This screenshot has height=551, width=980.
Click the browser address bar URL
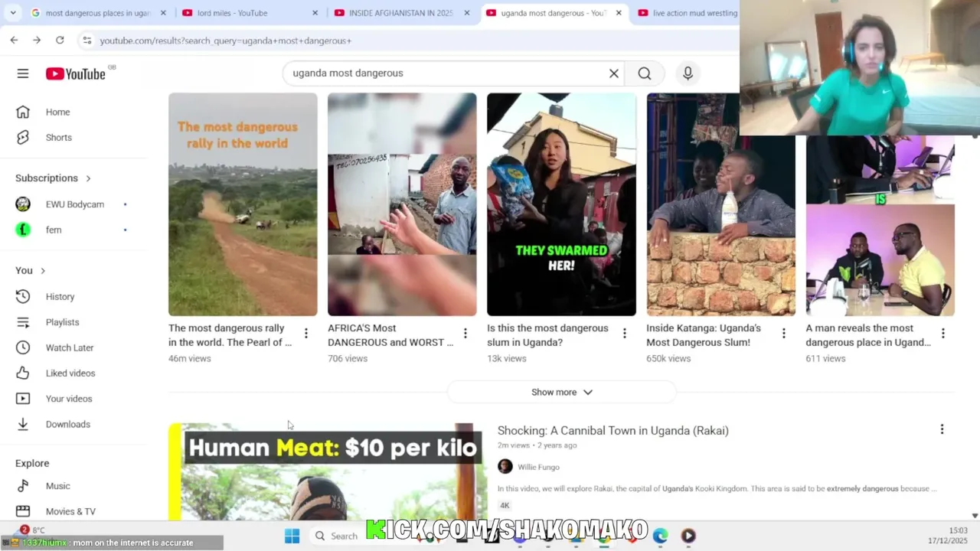tap(225, 41)
